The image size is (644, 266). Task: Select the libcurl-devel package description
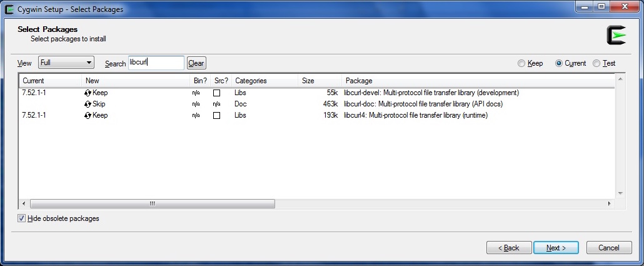431,93
